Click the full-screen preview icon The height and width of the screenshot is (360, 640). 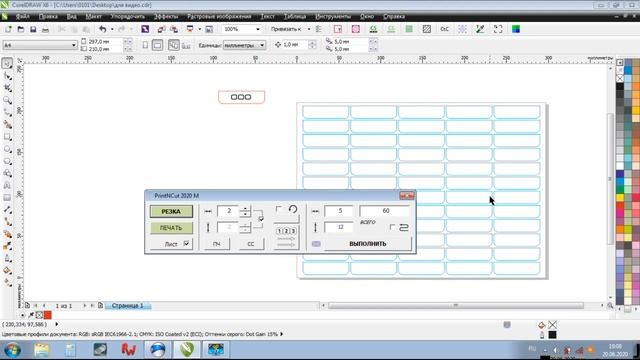pos(498,29)
